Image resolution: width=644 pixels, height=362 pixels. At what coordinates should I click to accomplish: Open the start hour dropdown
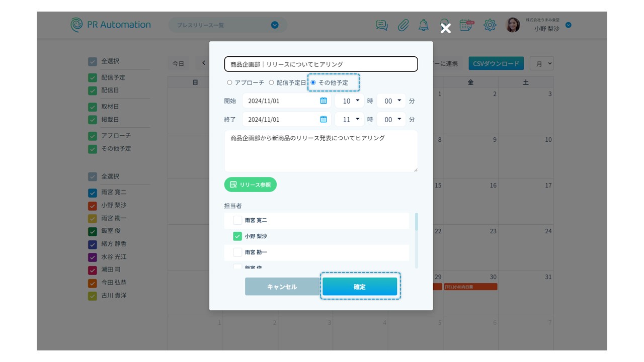tap(350, 101)
